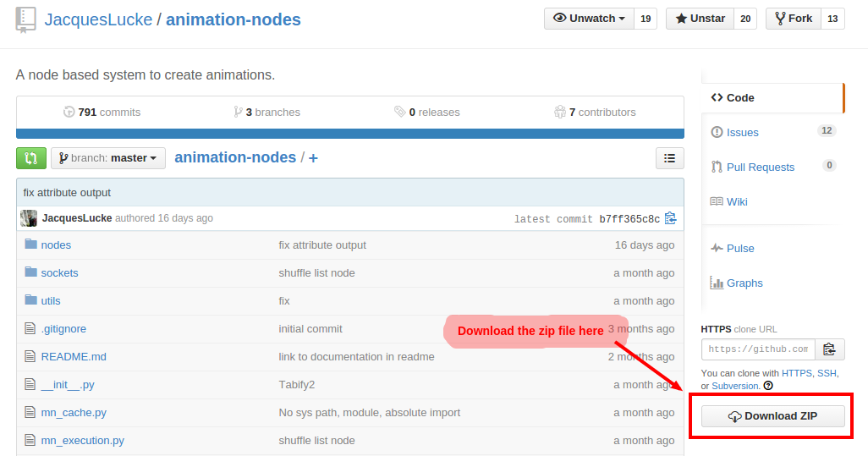
Task: Click the README.md file icon
Action: click(x=30, y=356)
